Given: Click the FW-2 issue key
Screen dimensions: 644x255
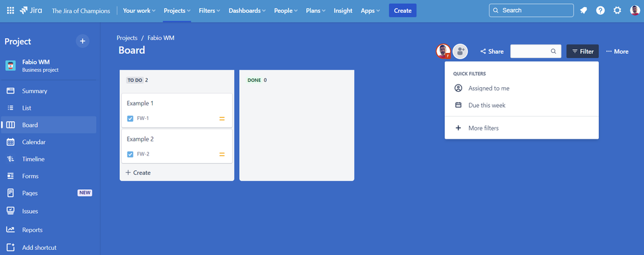Looking at the screenshot, I should click(x=143, y=154).
